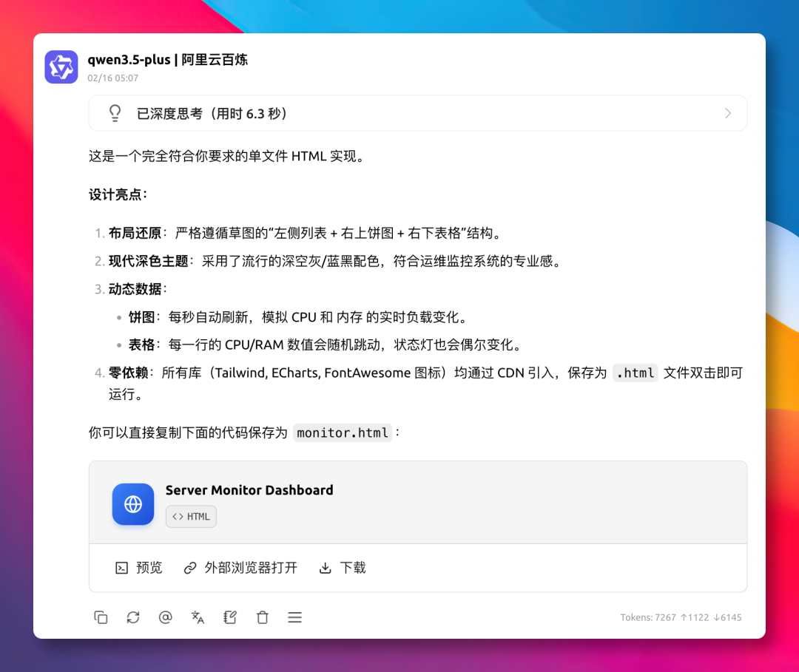
Task: Expand the deep thinking section chevron
Action: pos(728,113)
